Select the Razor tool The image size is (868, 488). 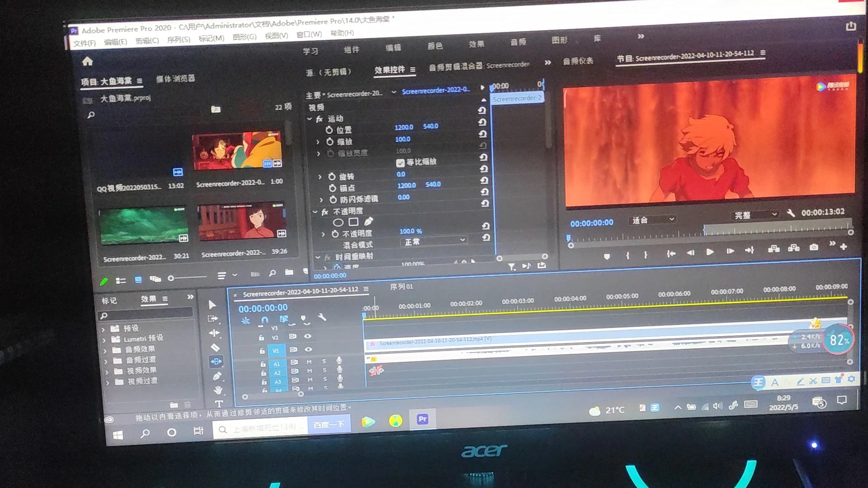[215, 347]
